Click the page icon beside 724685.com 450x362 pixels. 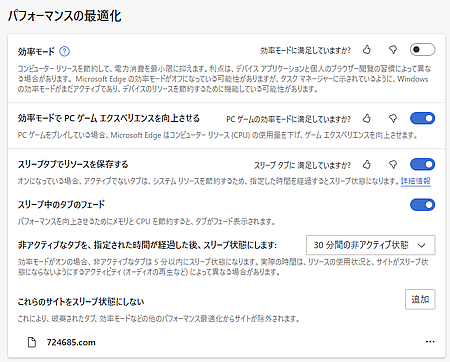pos(32,342)
